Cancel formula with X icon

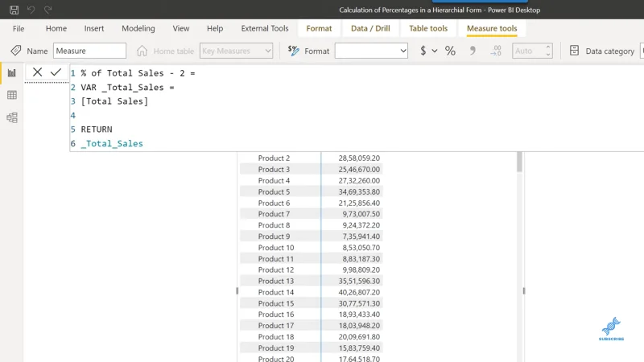[x=37, y=72]
